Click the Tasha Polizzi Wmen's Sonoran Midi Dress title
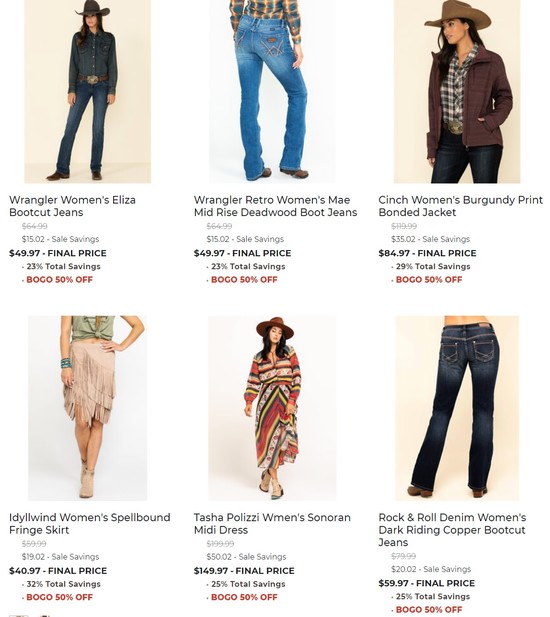The width and height of the screenshot is (550, 617). coord(272,523)
